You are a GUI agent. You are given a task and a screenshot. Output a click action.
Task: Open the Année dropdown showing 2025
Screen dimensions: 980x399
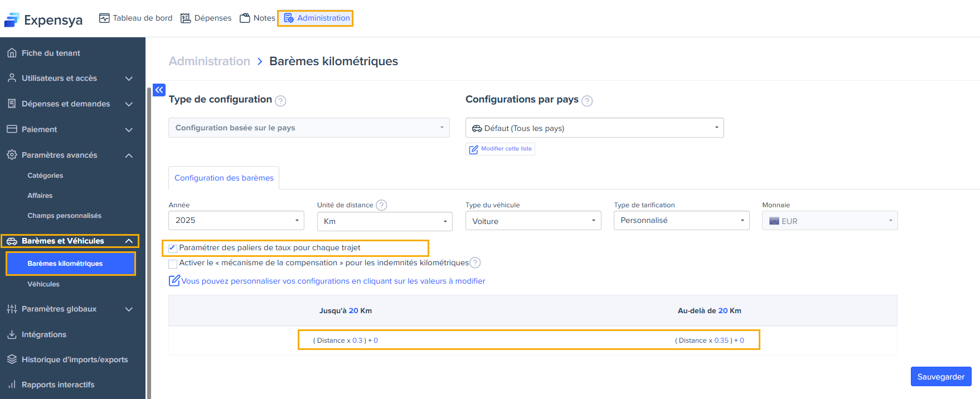tap(236, 221)
